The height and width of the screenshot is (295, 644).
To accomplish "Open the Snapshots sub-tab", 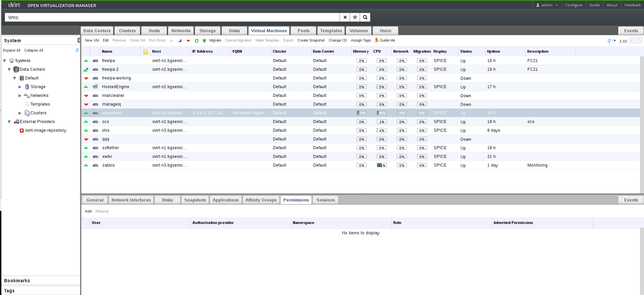I will (195, 200).
